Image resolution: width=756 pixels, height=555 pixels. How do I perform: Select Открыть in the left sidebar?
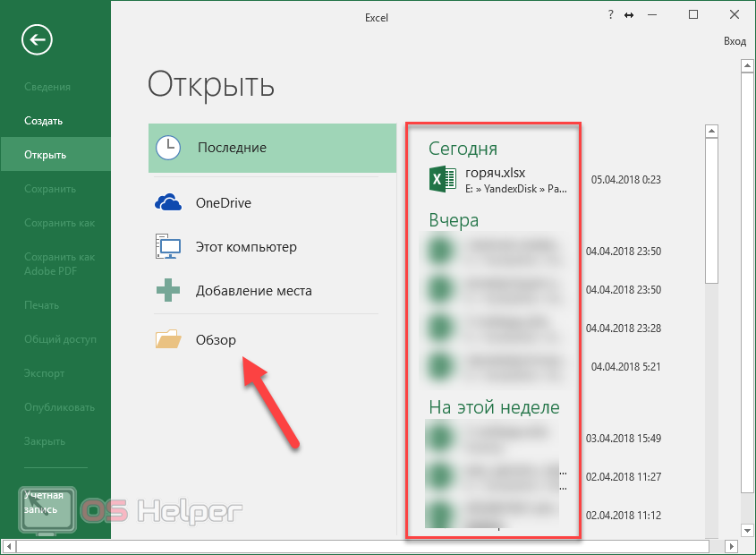(46, 155)
